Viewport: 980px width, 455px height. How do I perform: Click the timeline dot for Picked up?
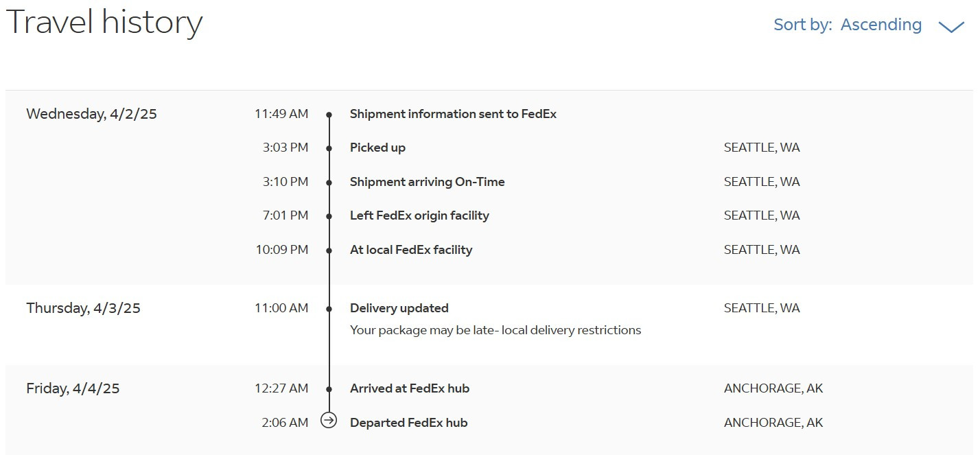[329, 148]
